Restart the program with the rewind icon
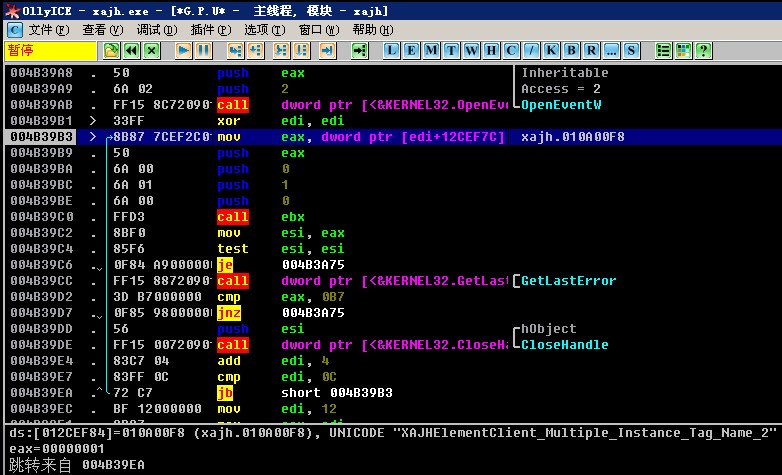This screenshot has height=475, width=782. point(131,50)
